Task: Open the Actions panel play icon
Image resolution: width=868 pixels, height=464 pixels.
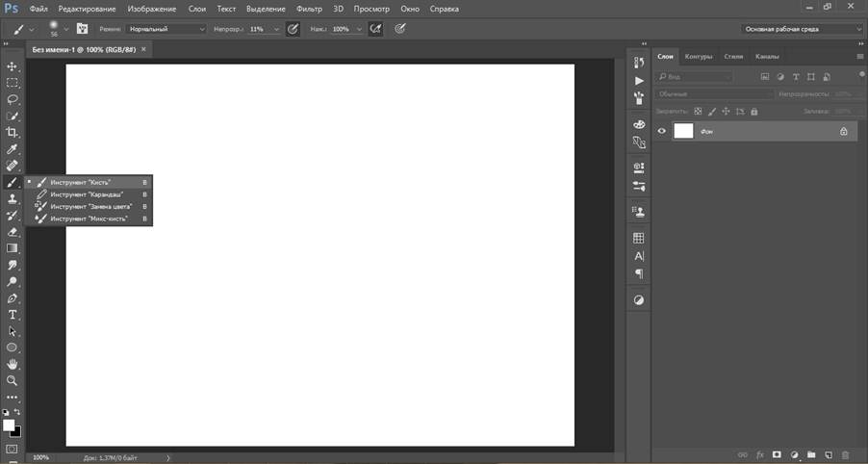Action: 639,81
